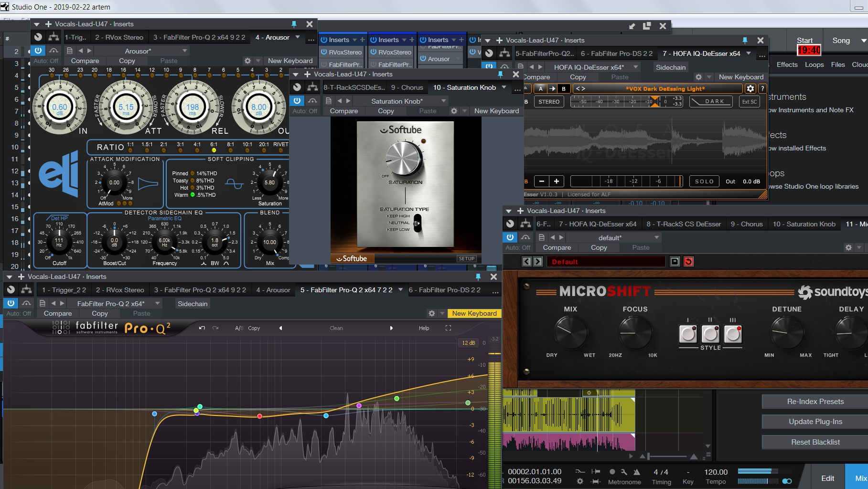This screenshot has width=868, height=489.
Task: Click the precount icon in transport bar
Action: [x=595, y=472]
